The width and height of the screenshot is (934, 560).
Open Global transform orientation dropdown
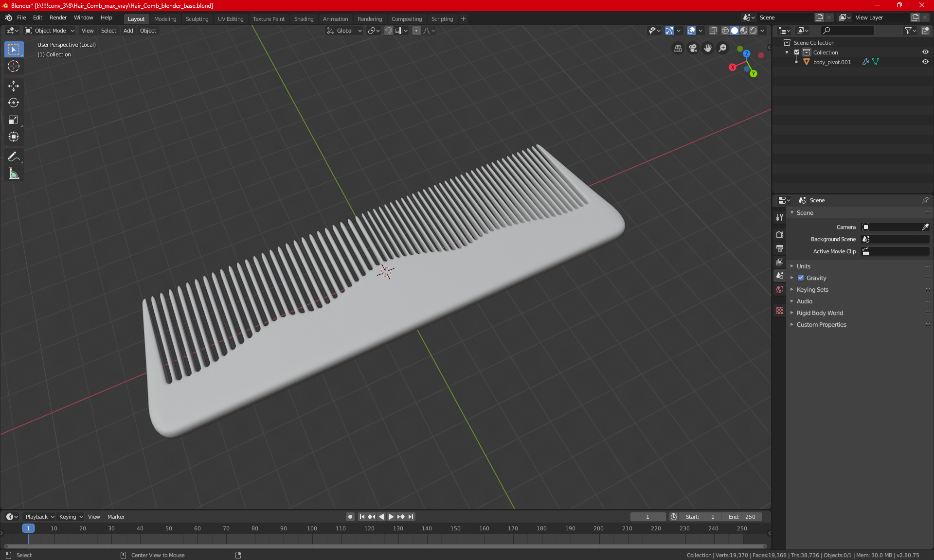tap(344, 31)
